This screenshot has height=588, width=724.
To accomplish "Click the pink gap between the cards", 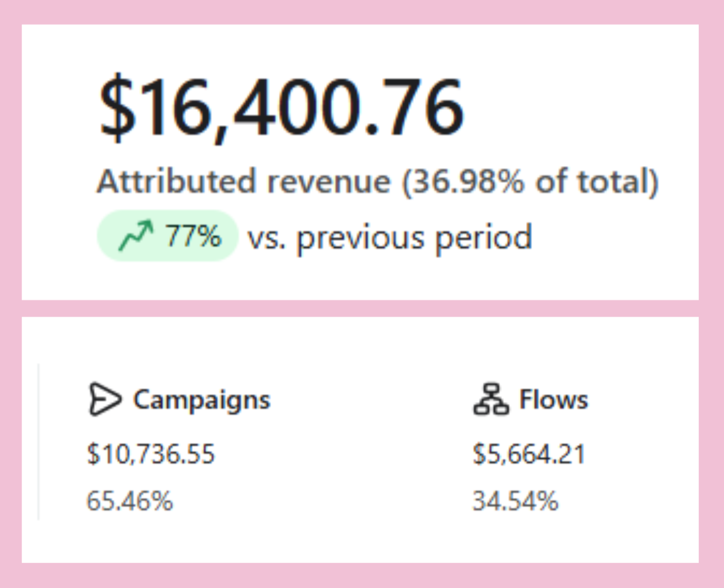I will (x=359, y=308).
